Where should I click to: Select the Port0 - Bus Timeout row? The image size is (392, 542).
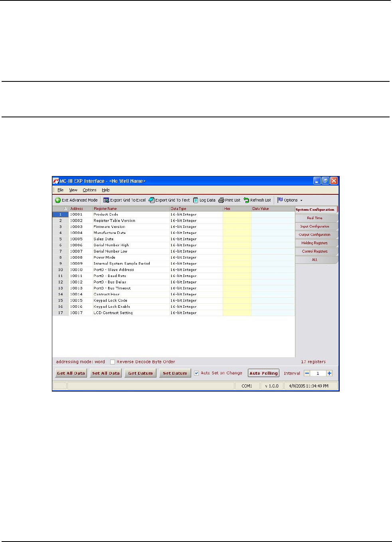174,288
